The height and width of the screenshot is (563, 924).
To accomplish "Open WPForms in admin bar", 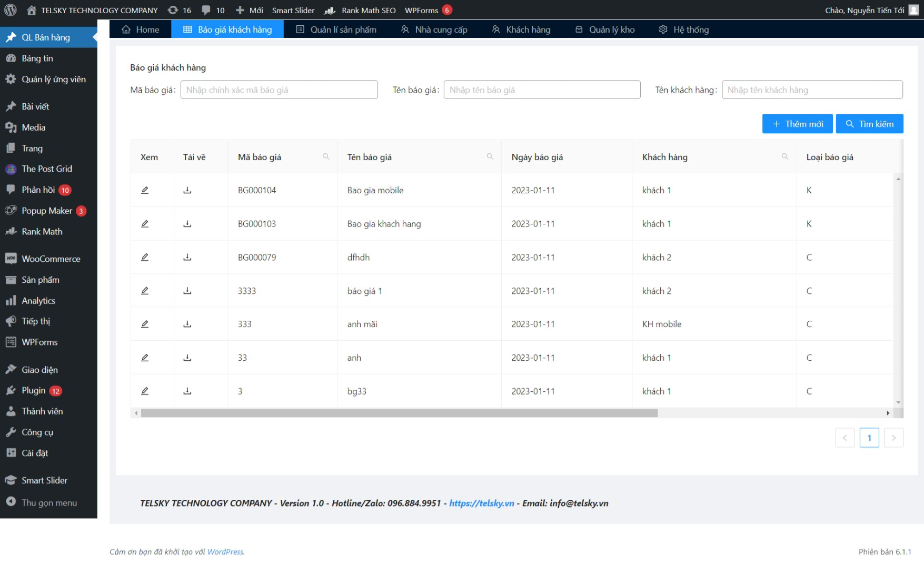I will pyautogui.click(x=429, y=10).
